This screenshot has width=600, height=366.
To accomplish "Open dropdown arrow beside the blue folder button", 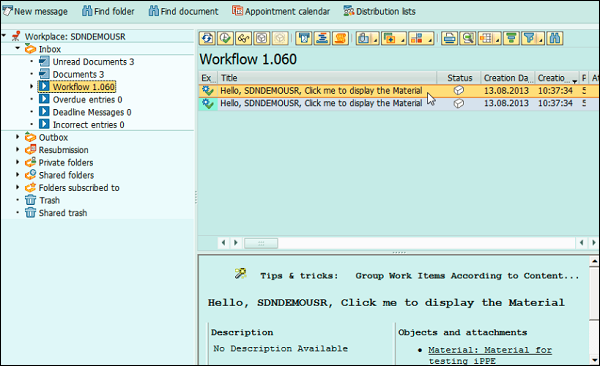I will [x=376, y=40].
